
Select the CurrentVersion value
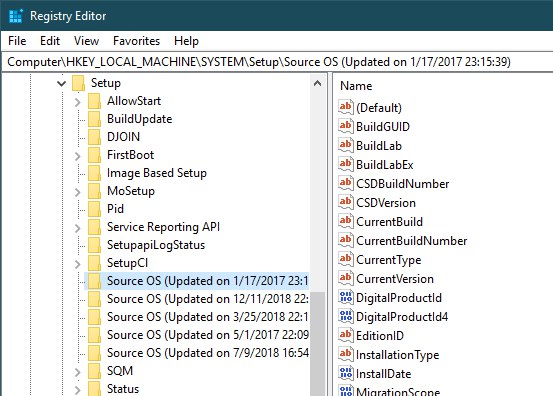[395, 279]
